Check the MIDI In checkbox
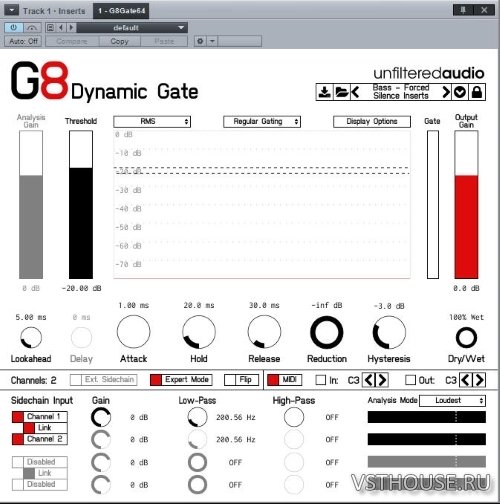 [321, 380]
